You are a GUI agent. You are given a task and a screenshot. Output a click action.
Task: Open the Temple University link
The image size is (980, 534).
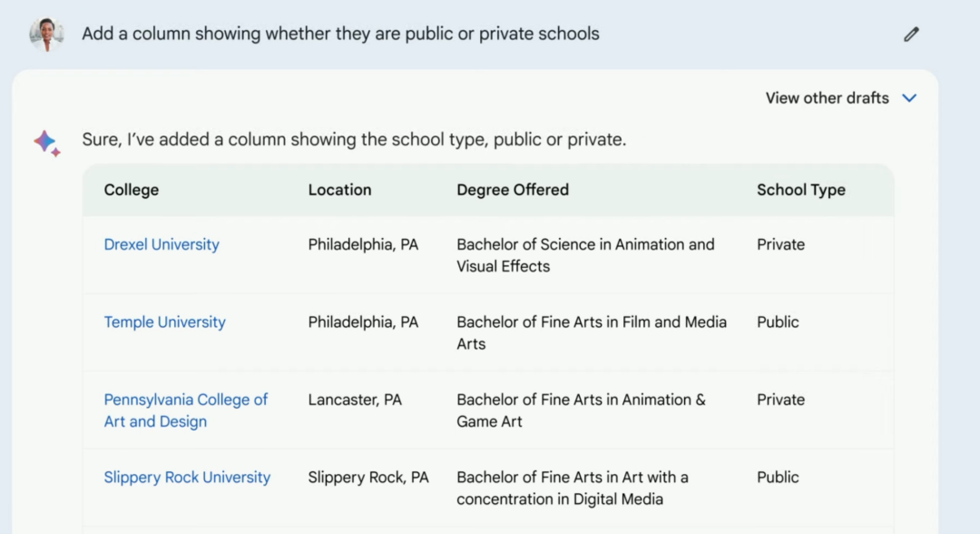(164, 321)
